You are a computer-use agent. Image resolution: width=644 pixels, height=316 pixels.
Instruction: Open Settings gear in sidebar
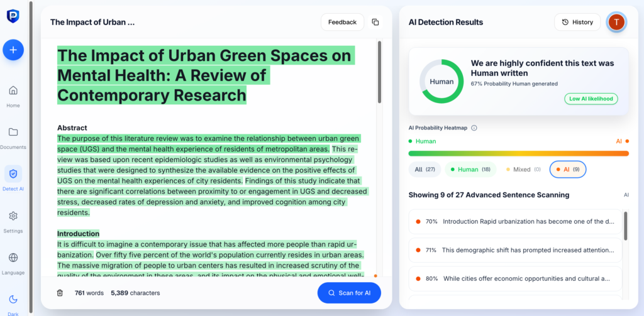pyautogui.click(x=13, y=216)
